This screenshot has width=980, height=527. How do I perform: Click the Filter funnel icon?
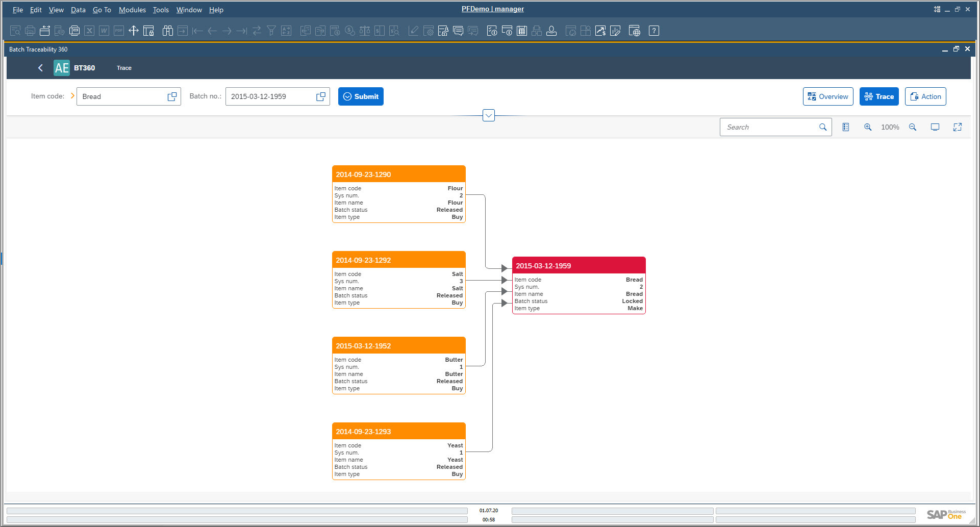click(271, 31)
